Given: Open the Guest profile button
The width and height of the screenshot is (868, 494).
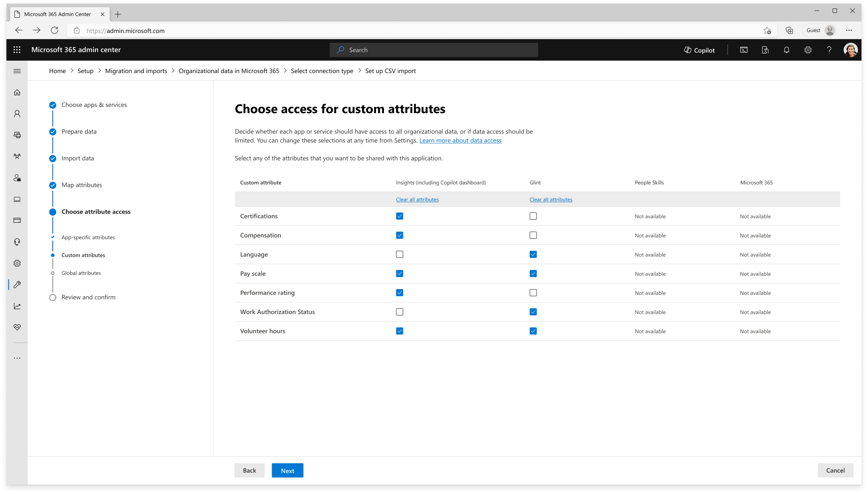Looking at the screenshot, I should 819,30.
